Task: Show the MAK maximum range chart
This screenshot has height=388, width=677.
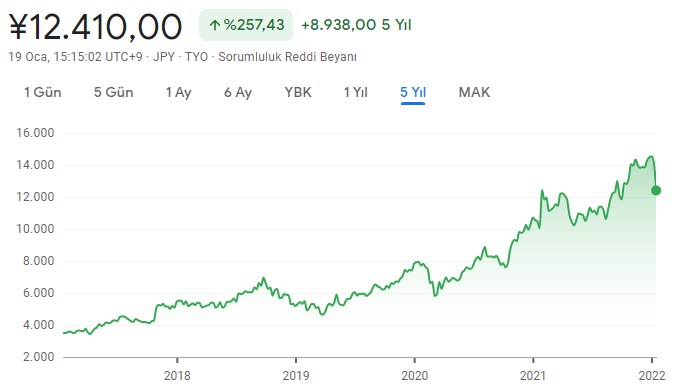Action: click(x=474, y=92)
